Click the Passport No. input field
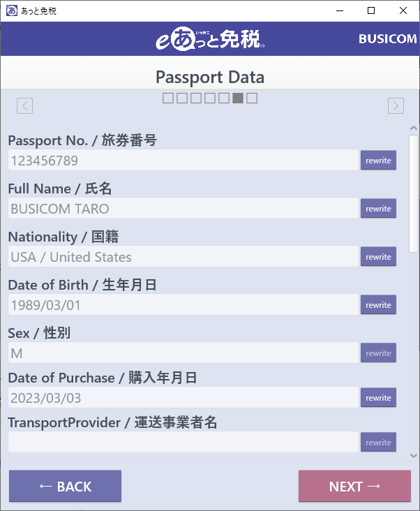The image size is (420, 511). click(183, 161)
